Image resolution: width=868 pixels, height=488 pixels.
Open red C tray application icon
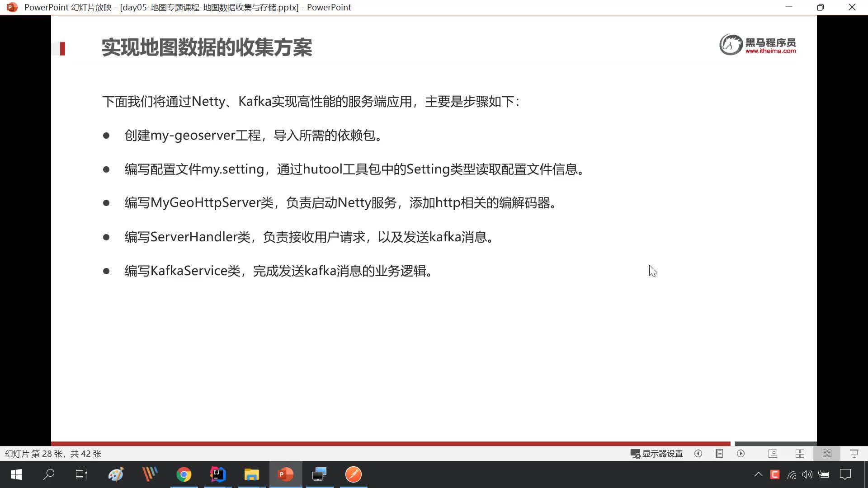tap(775, 474)
